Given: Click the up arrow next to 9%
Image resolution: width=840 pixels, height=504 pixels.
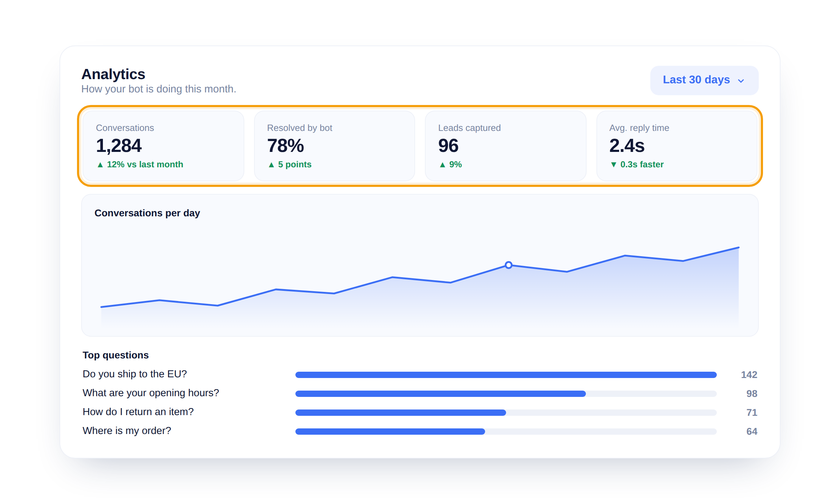Looking at the screenshot, I should (442, 164).
